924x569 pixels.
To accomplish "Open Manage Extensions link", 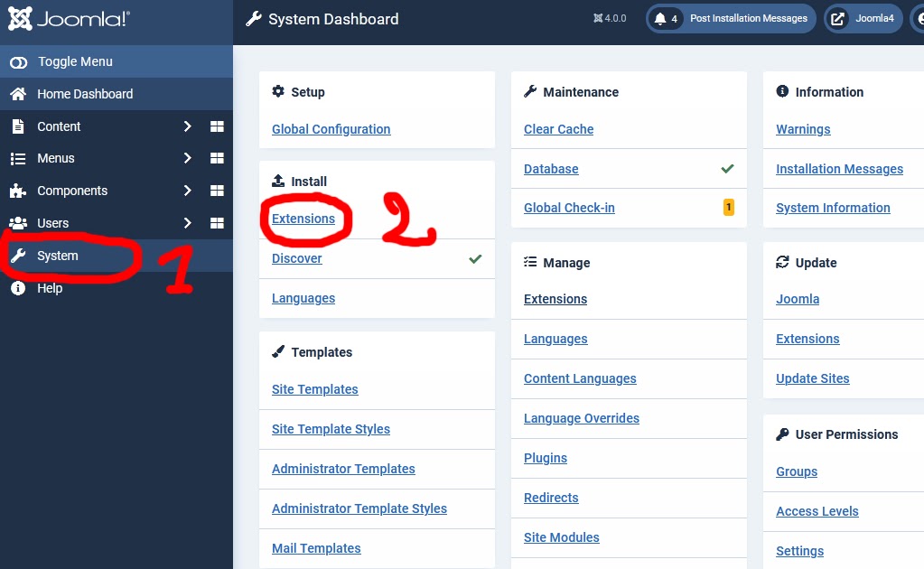I will point(555,299).
